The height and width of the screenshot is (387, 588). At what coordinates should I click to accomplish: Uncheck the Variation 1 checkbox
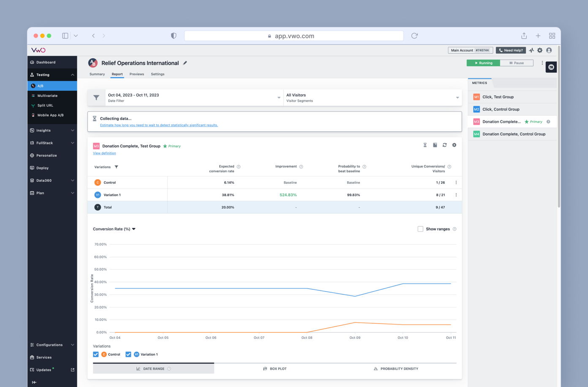point(128,354)
